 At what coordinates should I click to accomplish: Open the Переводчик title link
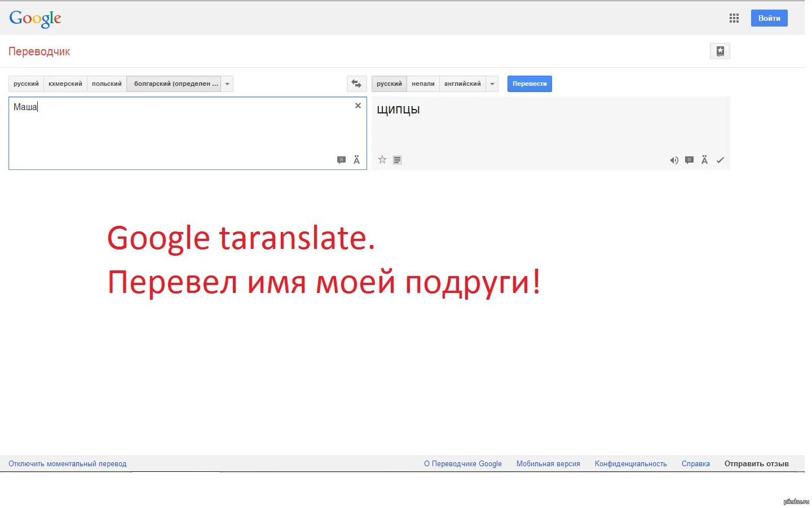39,51
